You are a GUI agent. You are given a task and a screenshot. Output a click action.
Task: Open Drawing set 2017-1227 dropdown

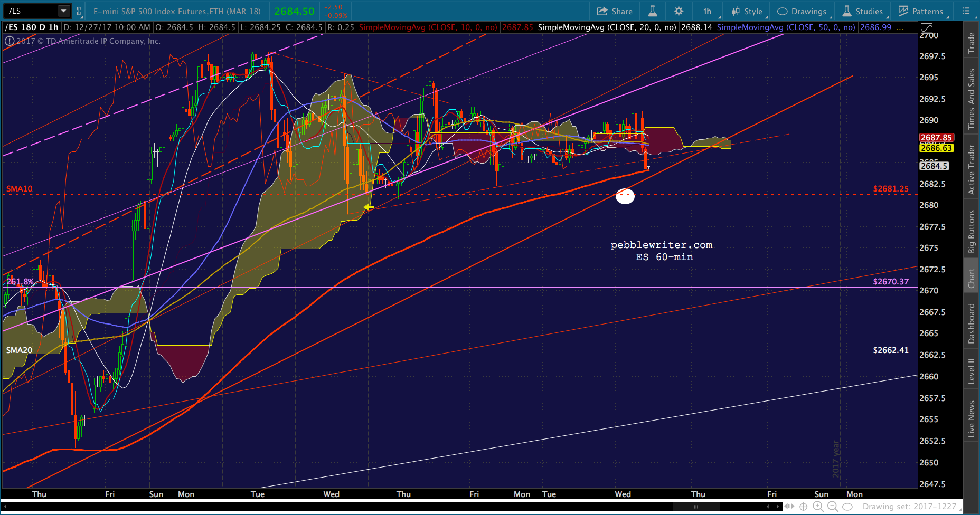(912, 507)
